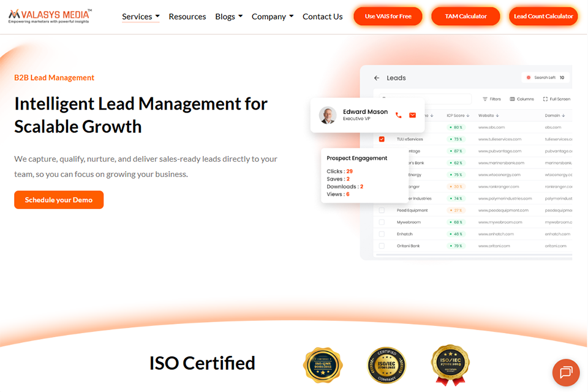Check the Mywebroom row checkbox
The width and height of the screenshot is (588, 392).
click(382, 222)
